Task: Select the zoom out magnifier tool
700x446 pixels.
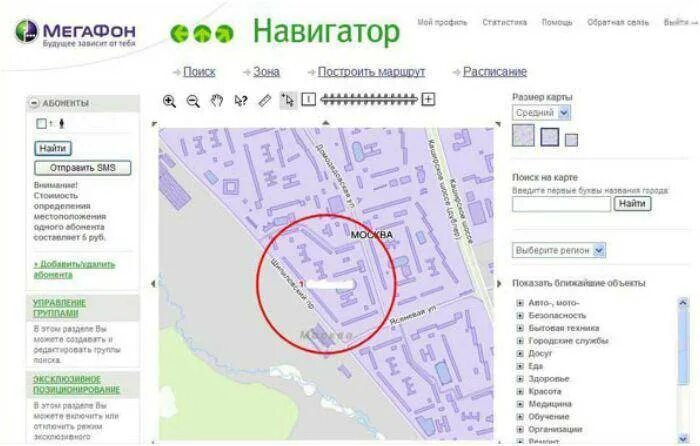Action: [x=193, y=101]
